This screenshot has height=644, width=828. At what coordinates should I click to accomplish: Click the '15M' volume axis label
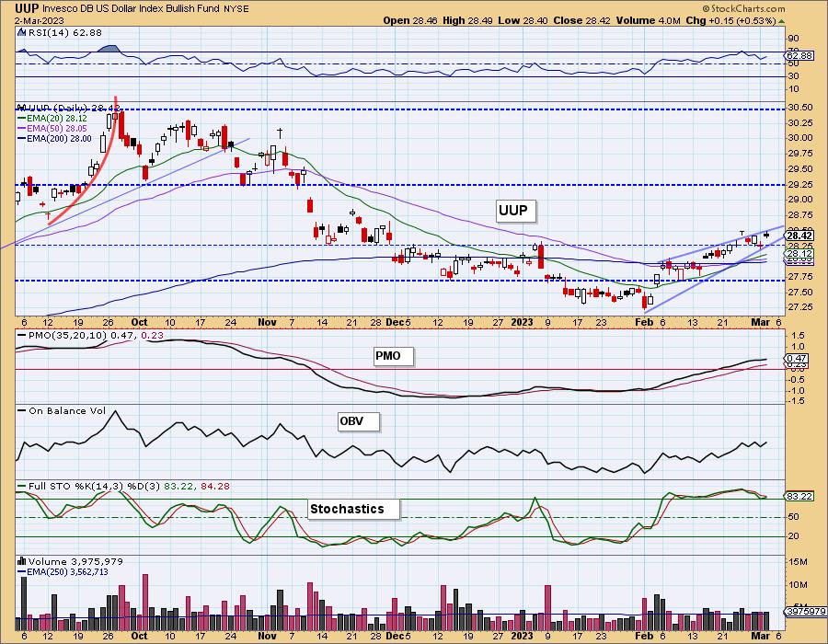coord(799,562)
